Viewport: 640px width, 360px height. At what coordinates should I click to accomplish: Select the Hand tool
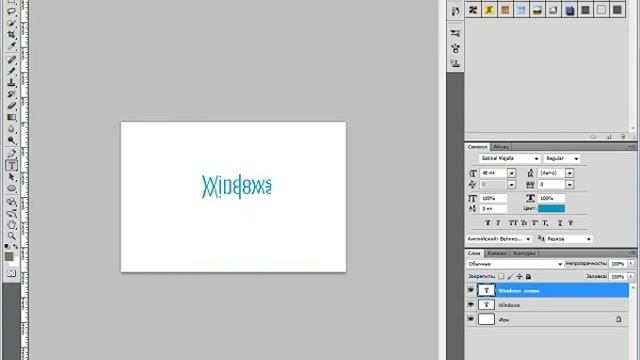(12, 224)
